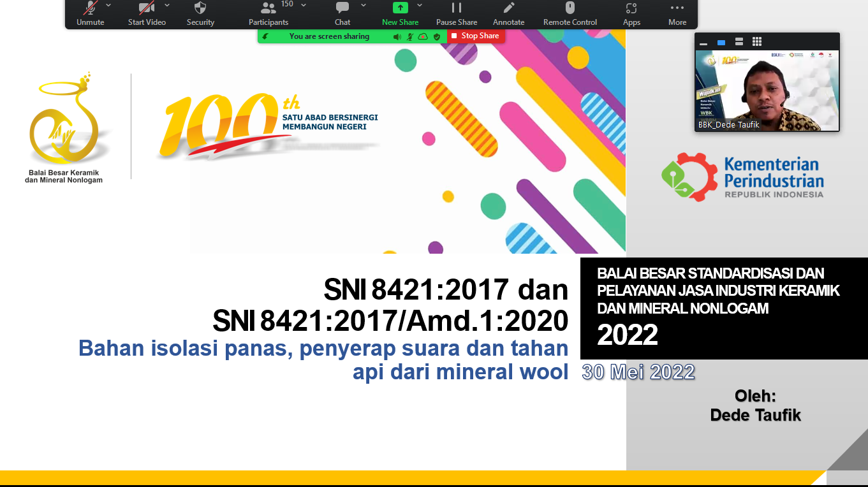Open the Chat panel
Image resolution: width=868 pixels, height=487 pixels.
(x=342, y=14)
